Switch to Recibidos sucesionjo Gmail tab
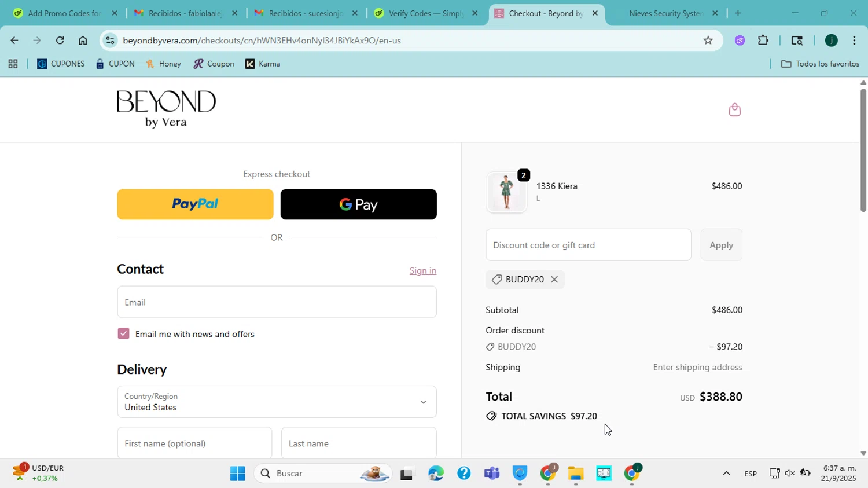868x488 pixels. click(x=306, y=13)
